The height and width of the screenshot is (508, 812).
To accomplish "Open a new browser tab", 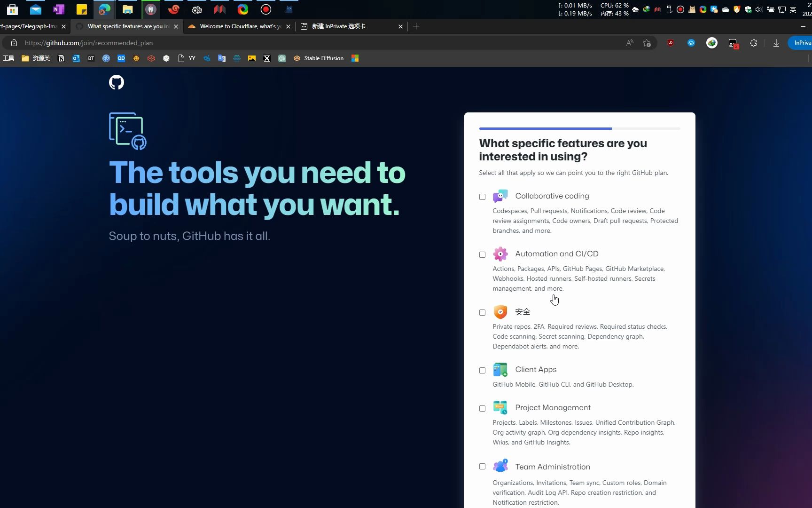I will click(x=416, y=26).
